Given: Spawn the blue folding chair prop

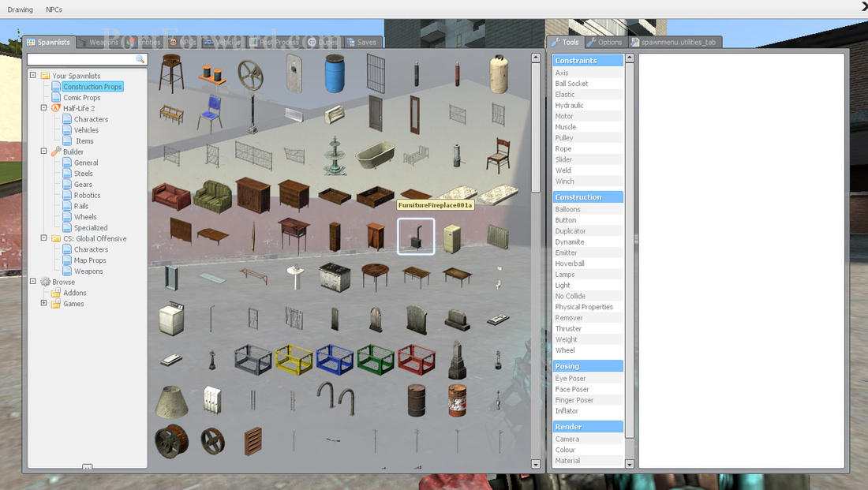Looking at the screenshot, I should click(211, 114).
